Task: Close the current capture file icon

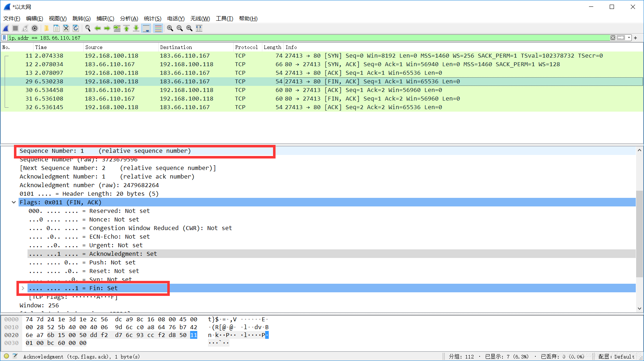Action: (x=66, y=28)
